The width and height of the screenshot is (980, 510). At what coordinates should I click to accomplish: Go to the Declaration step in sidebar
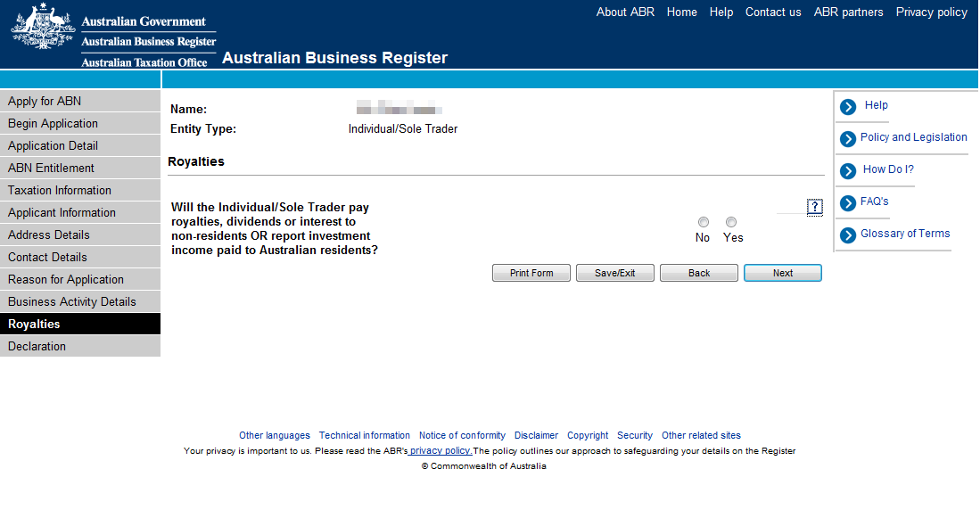[37, 346]
